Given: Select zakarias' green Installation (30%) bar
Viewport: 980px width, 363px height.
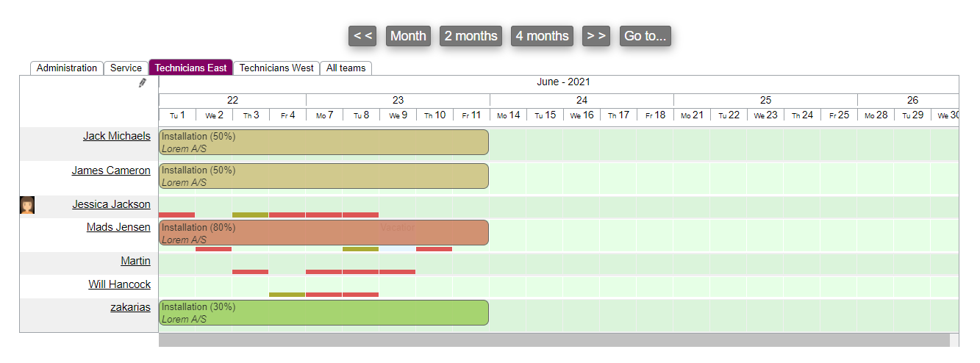Looking at the screenshot, I should 323,312.
